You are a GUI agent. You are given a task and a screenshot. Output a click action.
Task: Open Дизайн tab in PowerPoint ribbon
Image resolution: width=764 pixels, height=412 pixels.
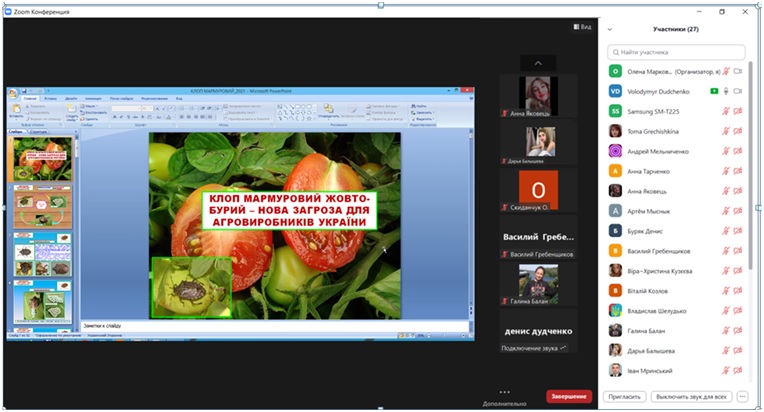pos(71,98)
